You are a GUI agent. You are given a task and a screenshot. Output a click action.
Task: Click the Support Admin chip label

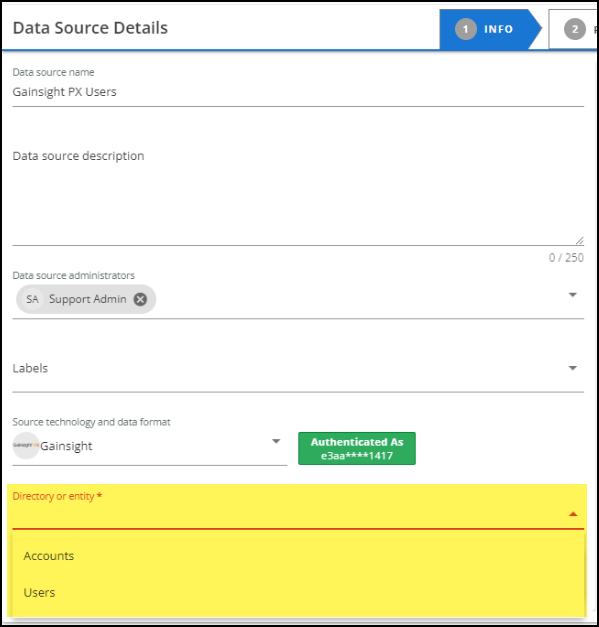(88, 299)
